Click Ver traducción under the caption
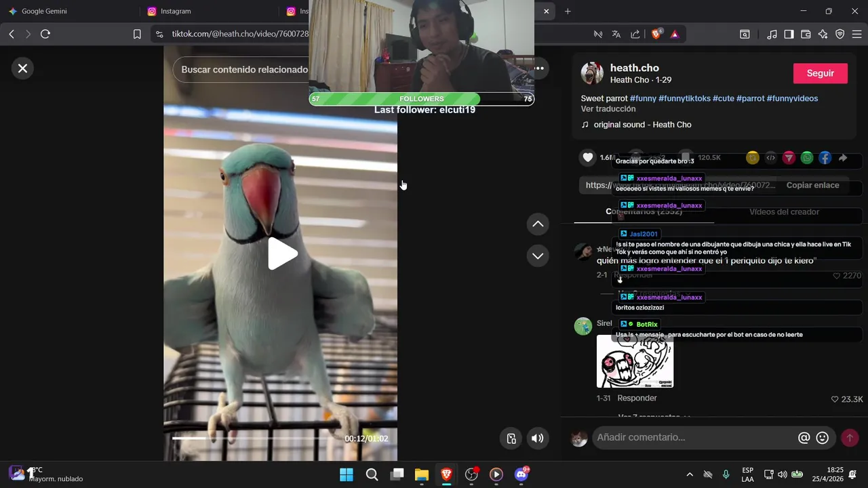 [x=607, y=109]
